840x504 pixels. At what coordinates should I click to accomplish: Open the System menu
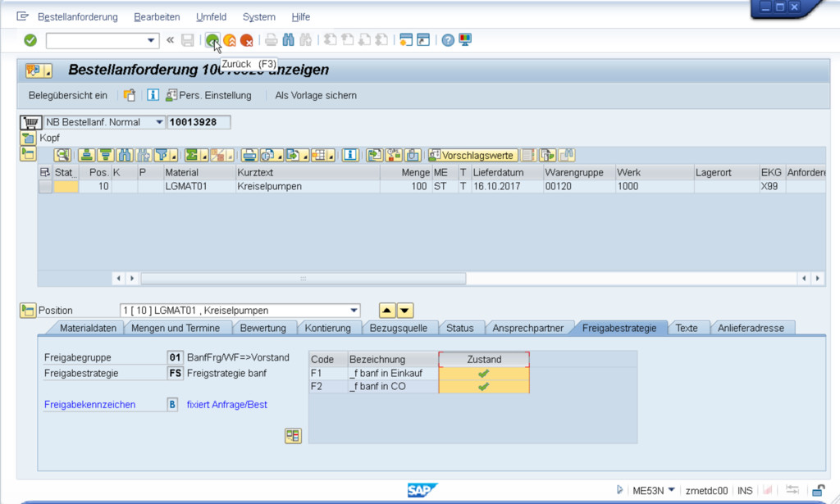coord(258,17)
